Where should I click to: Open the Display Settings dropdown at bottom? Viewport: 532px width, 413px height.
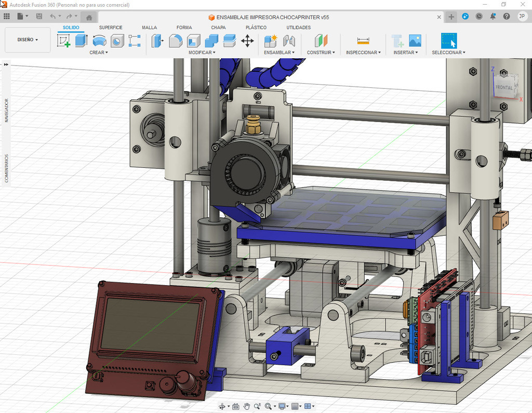click(283, 406)
